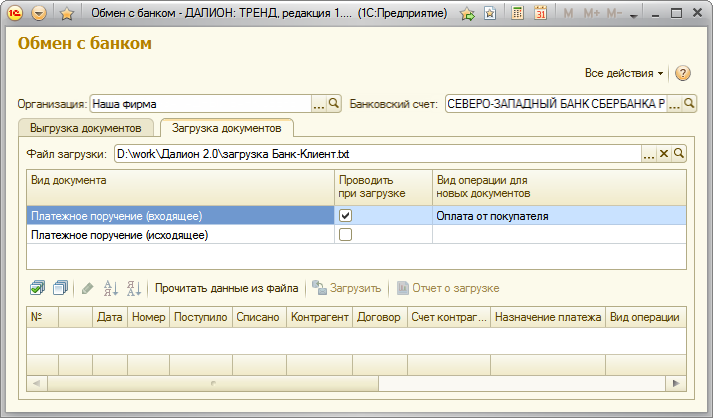713x418 pixels.
Task: Choose bank account with ellipsis button
Action: (x=674, y=104)
